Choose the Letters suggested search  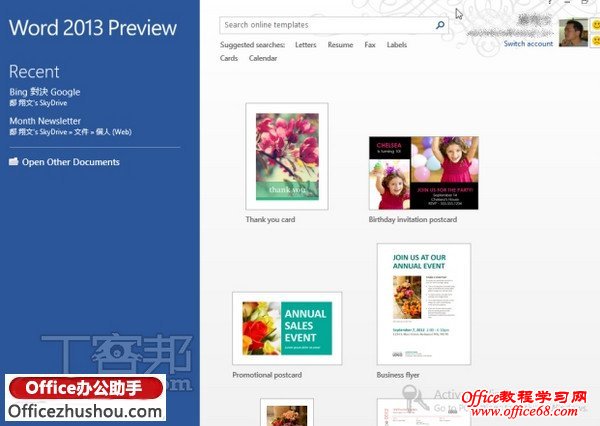305,45
